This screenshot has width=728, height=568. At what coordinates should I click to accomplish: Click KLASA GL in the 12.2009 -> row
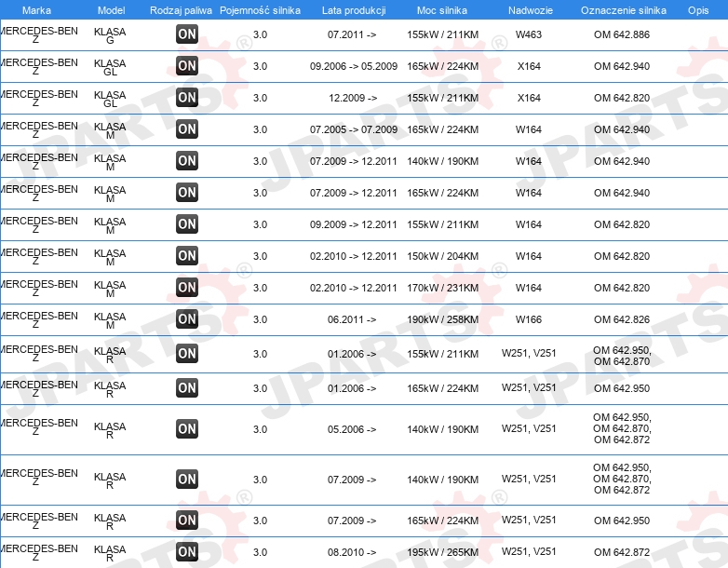pos(110,99)
